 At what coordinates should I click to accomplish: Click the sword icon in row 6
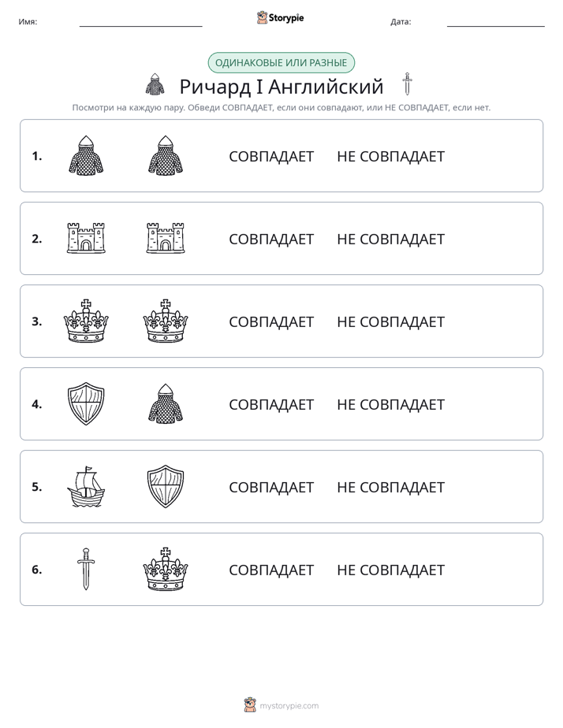pos(86,569)
